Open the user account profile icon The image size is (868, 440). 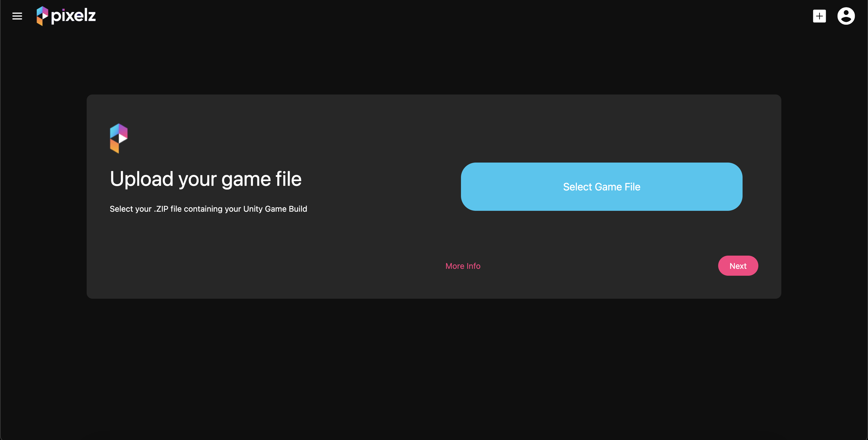click(x=846, y=16)
